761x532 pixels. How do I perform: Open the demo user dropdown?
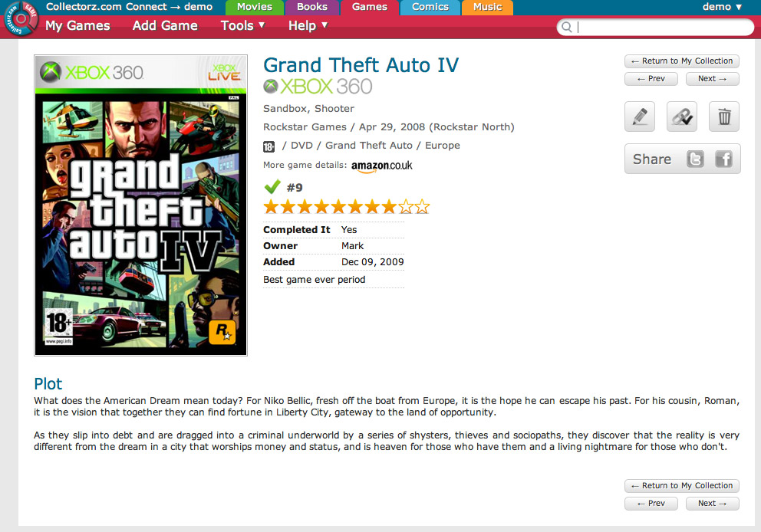[722, 7]
